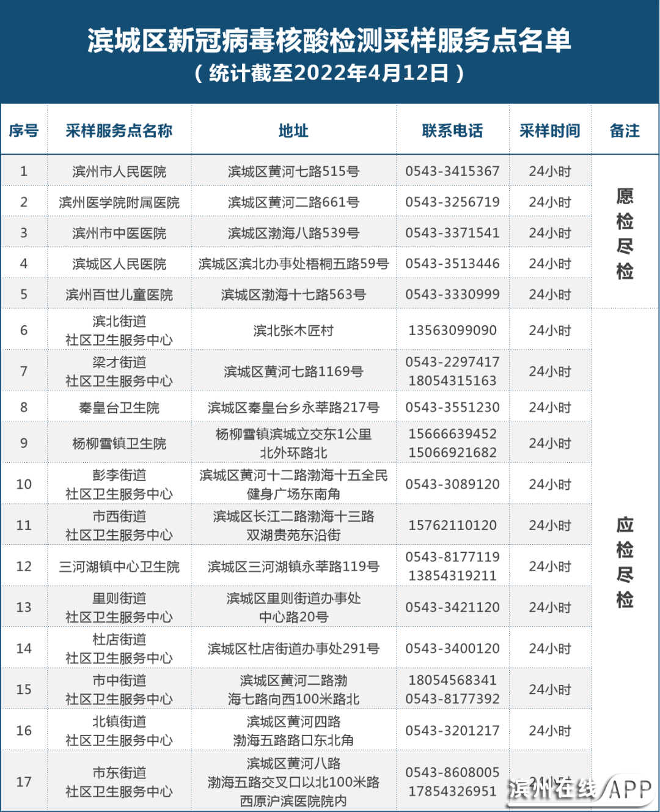
Task: Select the 采样时间 column header
Action: [x=549, y=130]
